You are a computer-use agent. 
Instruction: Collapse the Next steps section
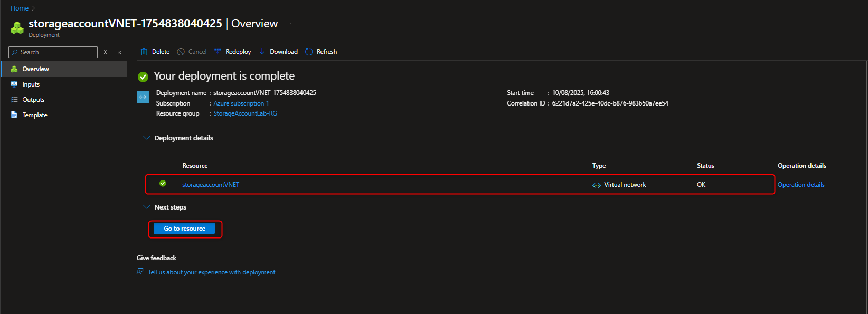pyautogui.click(x=147, y=207)
